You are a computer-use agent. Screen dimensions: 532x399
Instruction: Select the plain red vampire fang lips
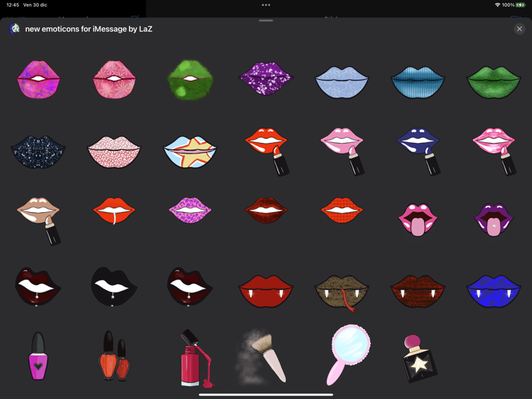point(266,291)
